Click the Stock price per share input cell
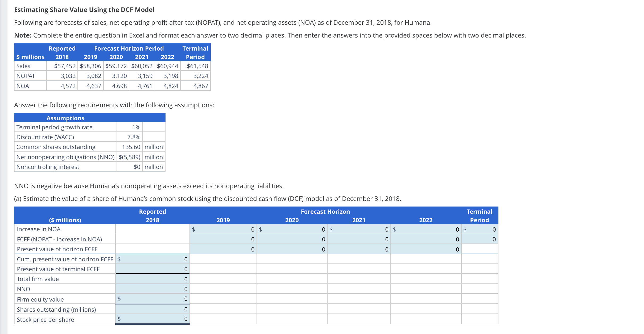The height and width of the screenshot is (334, 644). point(153,319)
